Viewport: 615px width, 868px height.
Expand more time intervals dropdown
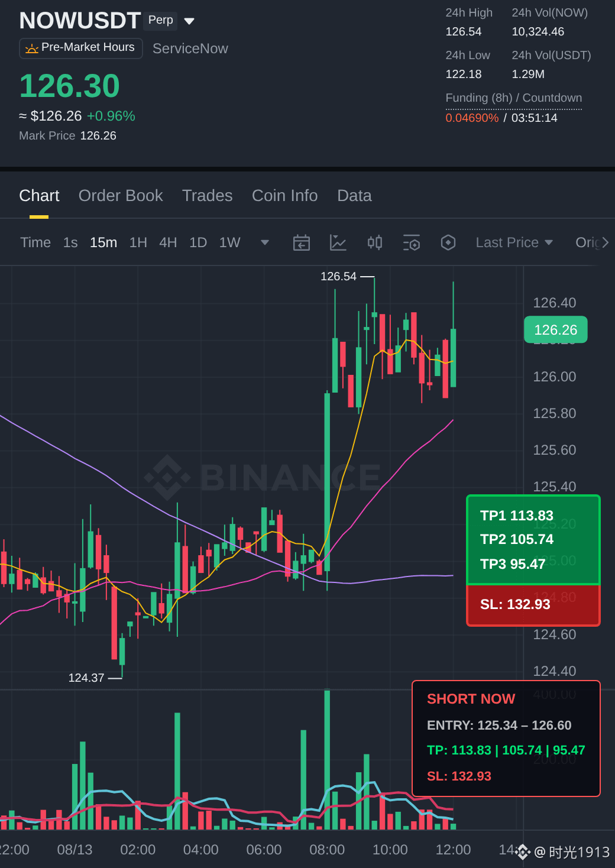[265, 242]
